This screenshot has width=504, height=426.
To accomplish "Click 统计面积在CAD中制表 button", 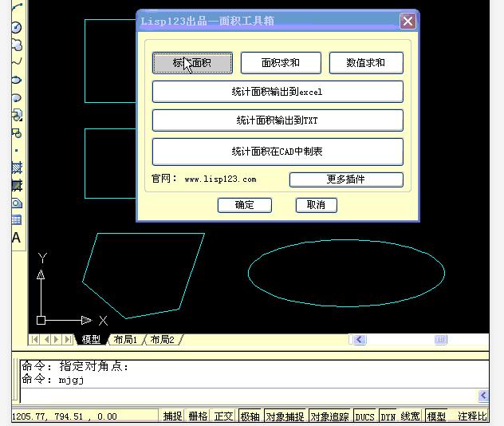I will pos(278,152).
